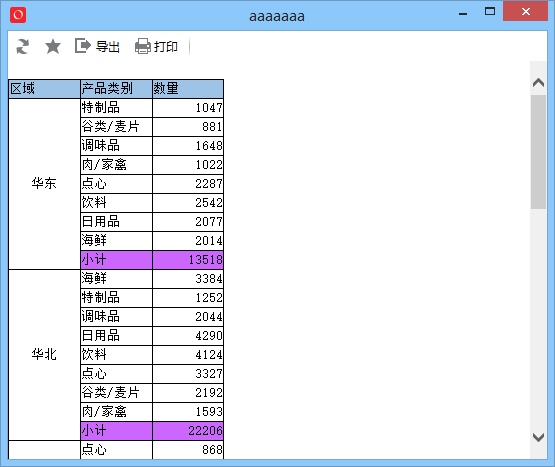Select 肉/家禽 row in 华东 group
This screenshot has height=467, width=555.
116,165
